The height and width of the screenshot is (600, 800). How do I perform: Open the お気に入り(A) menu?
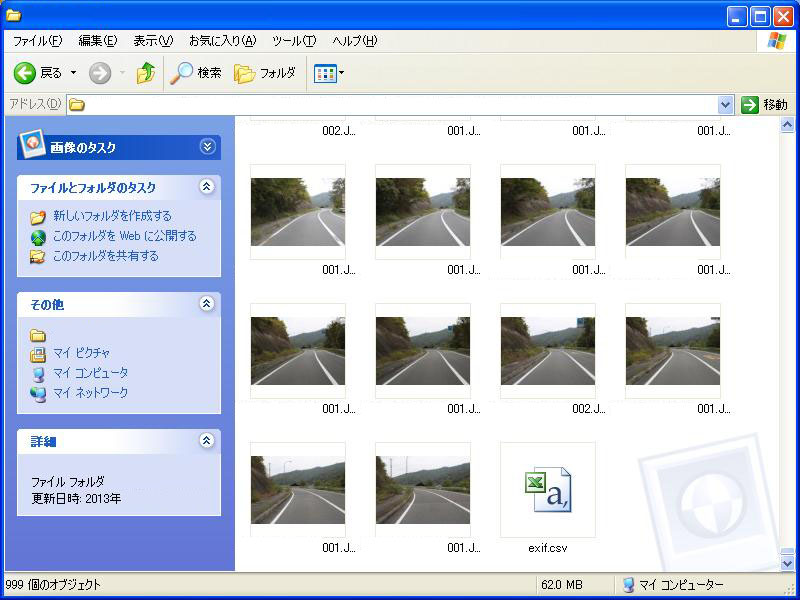tap(222, 41)
